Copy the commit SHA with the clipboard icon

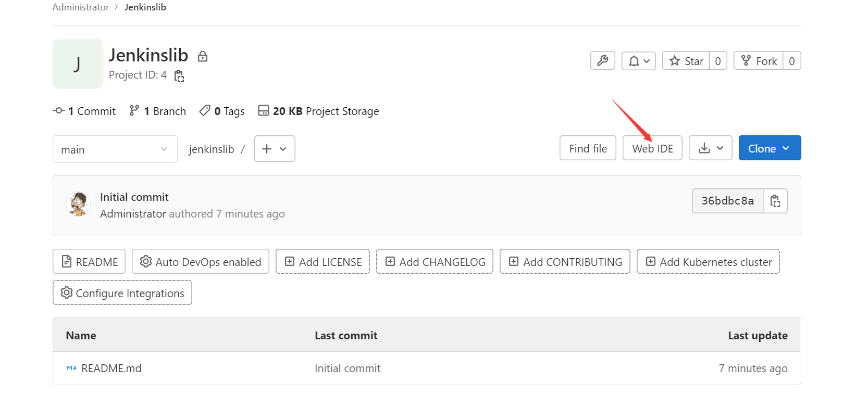775,201
